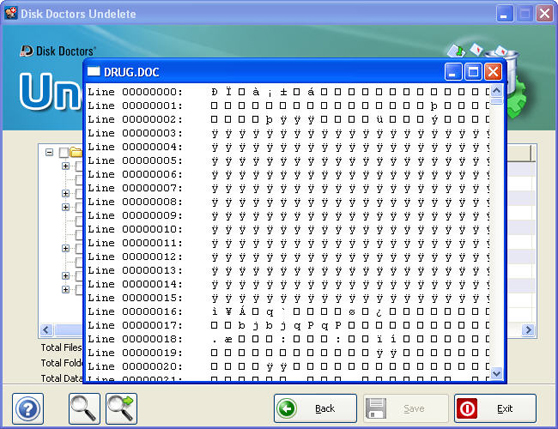Exit the application with the Exit button

tap(495, 408)
